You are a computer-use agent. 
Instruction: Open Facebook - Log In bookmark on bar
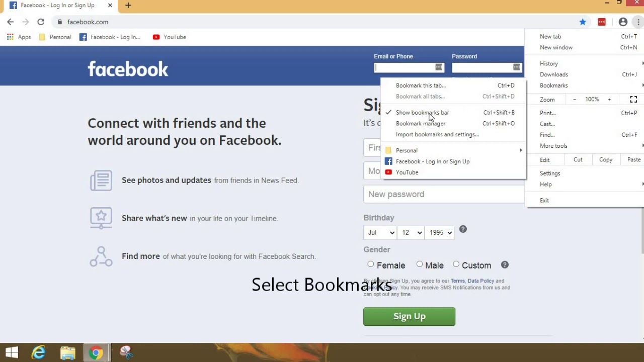(x=110, y=37)
